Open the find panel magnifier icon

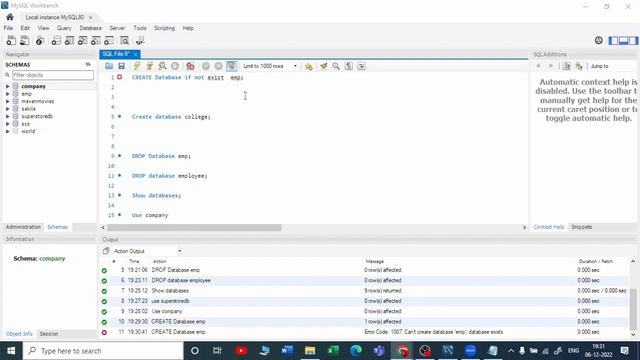click(x=336, y=66)
